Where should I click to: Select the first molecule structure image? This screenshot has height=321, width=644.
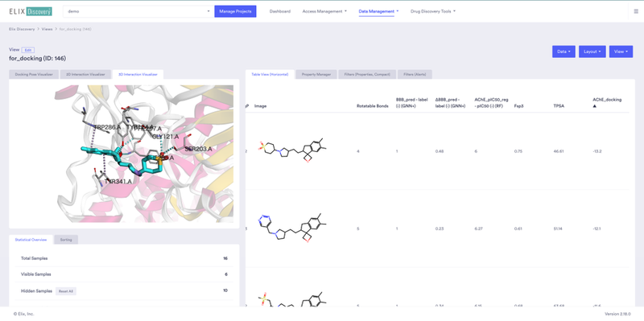(x=292, y=151)
